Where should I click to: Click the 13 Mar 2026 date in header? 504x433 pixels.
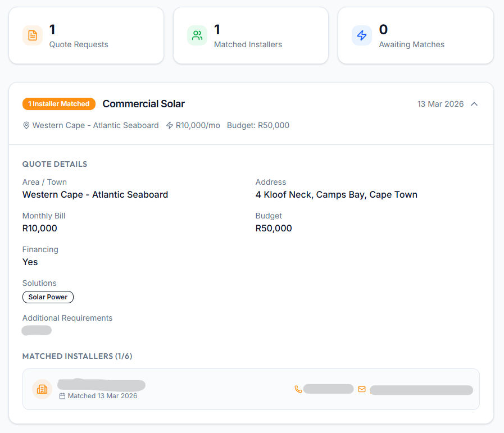click(441, 104)
